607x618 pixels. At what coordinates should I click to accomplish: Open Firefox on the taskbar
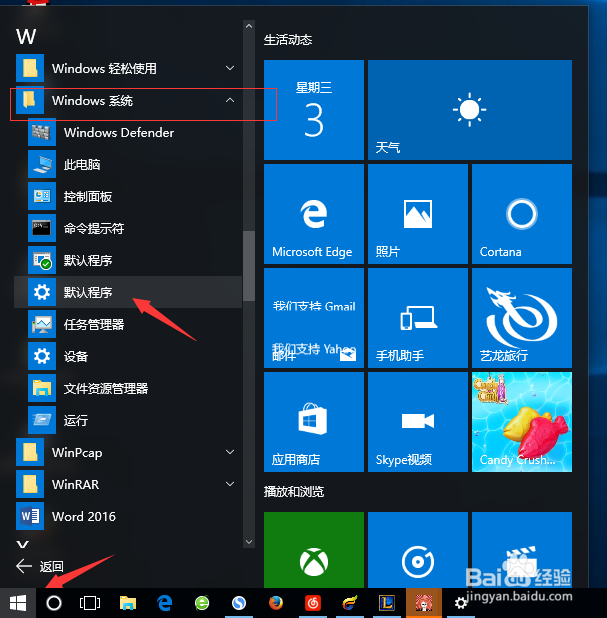[276, 603]
